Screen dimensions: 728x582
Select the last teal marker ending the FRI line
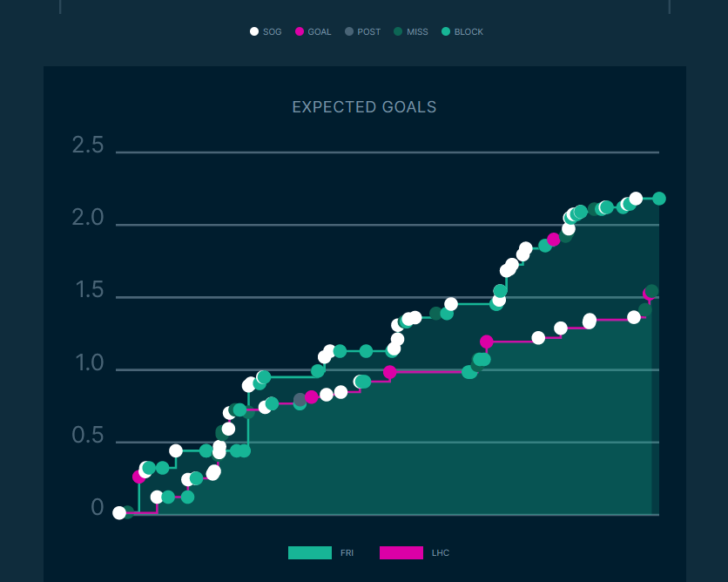pyautogui.click(x=659, y=199)
